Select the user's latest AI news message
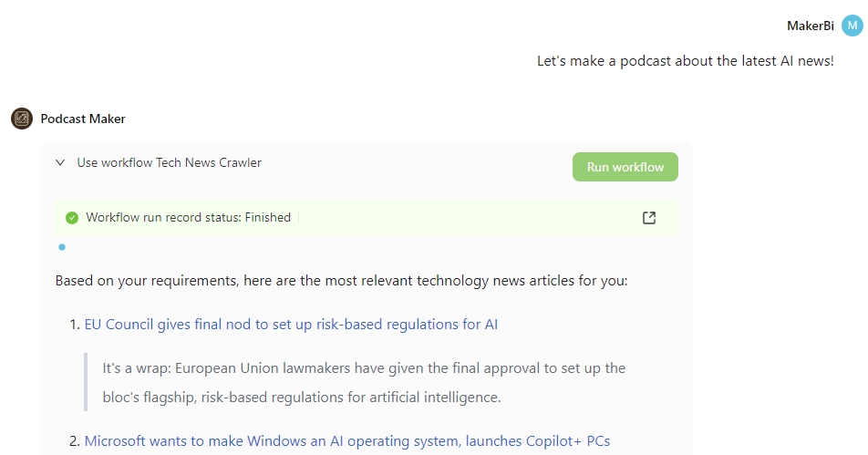This screenshot has height=455, width=868. tap(685, 62)
